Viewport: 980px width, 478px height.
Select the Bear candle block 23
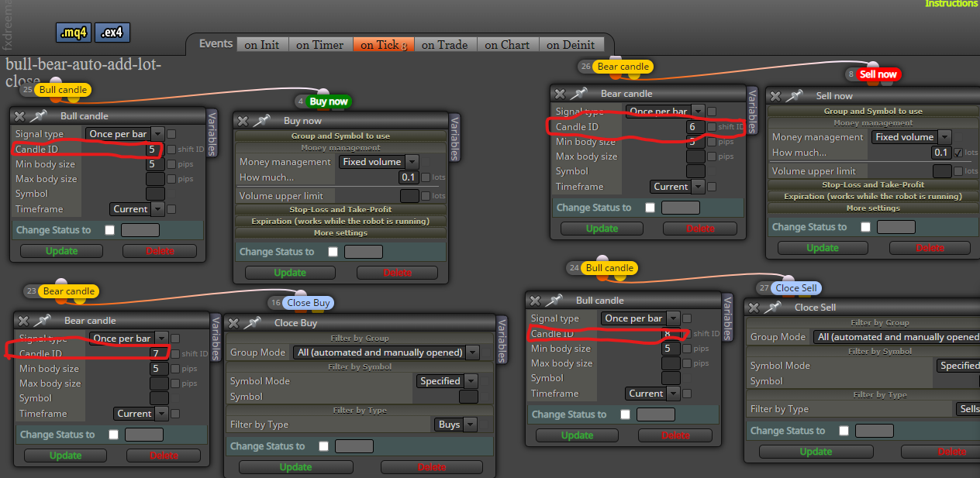click(x=69, y=291)
